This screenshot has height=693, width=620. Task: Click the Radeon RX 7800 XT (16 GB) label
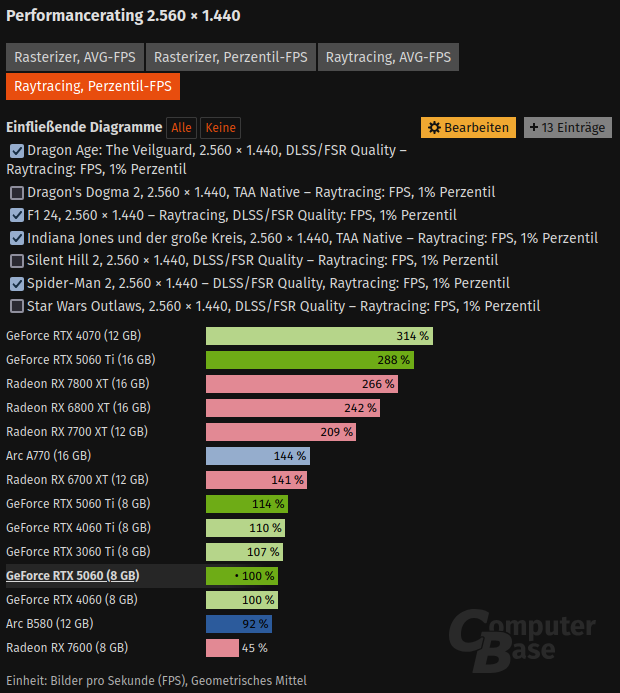[x=78, y=384]
